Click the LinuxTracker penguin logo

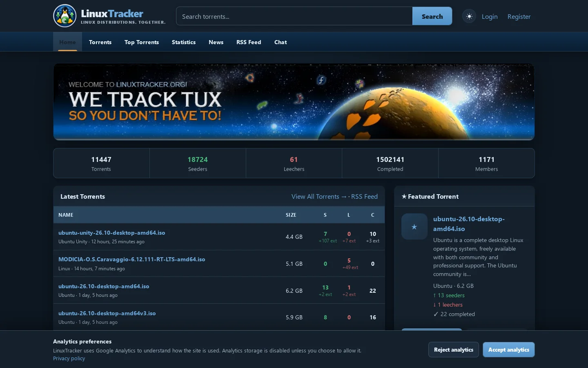coord(65,16)
